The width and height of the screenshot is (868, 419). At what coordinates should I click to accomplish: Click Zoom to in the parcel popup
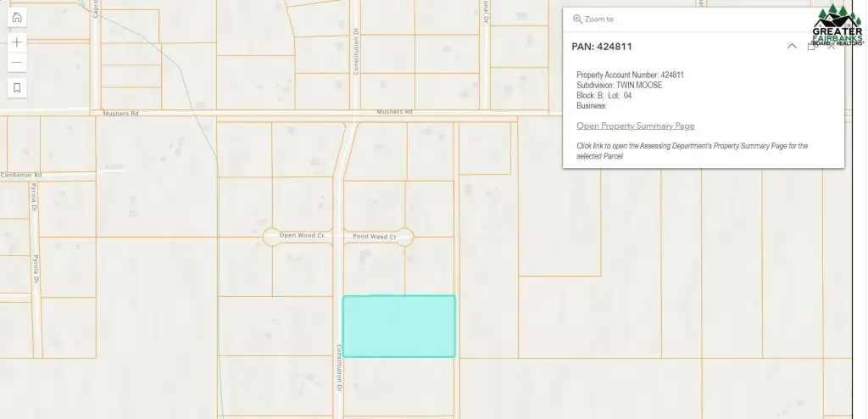point(593,19)
